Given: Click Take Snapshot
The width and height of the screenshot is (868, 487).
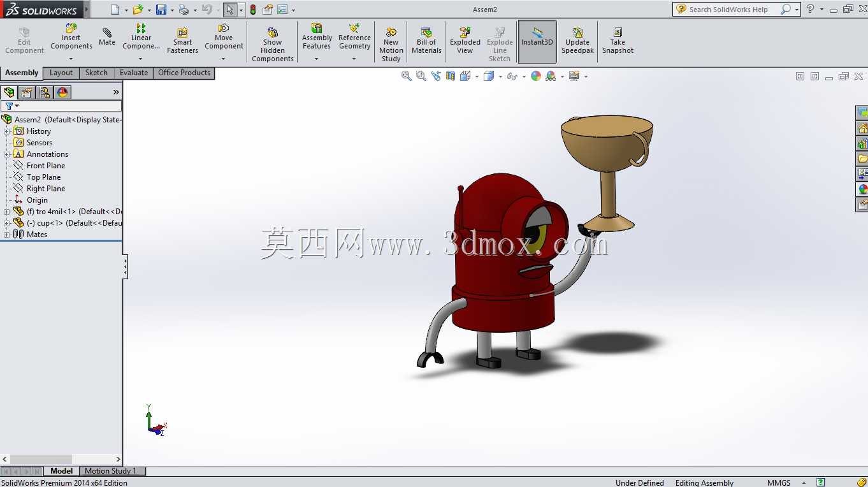Looking at the screenshot, I should pos(618,41).
